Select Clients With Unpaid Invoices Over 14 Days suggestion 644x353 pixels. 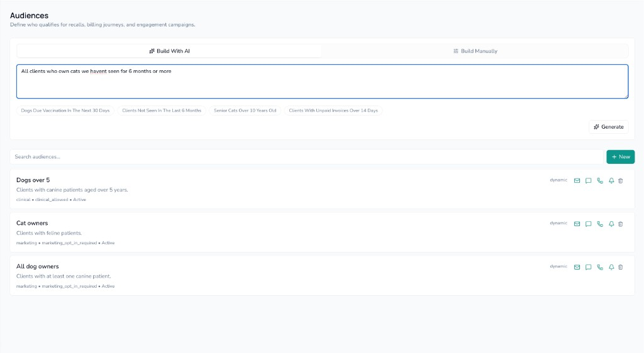pyautogui.click(x=333, y=111)
